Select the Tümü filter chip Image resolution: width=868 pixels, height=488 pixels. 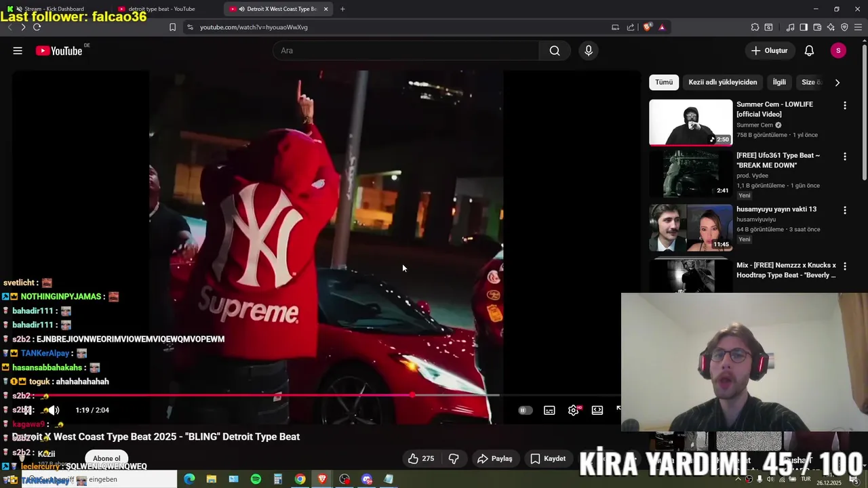point(664,82)
